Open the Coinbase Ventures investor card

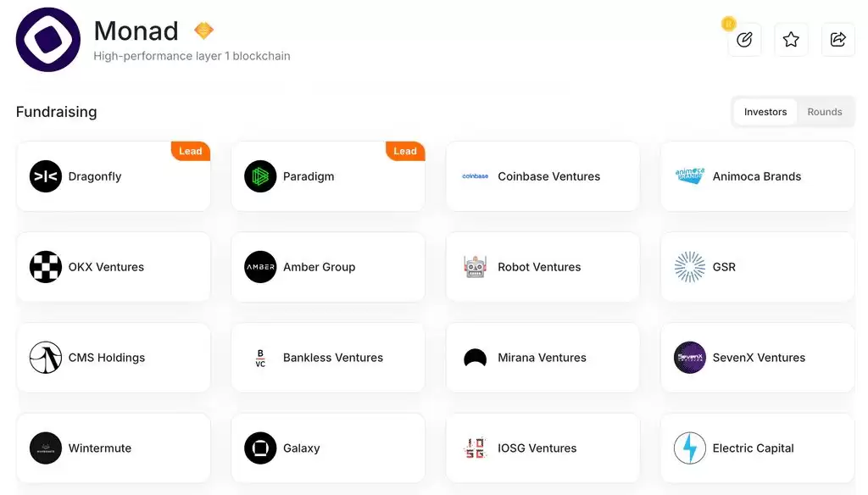pyautogui.click(x=548, y=176)
